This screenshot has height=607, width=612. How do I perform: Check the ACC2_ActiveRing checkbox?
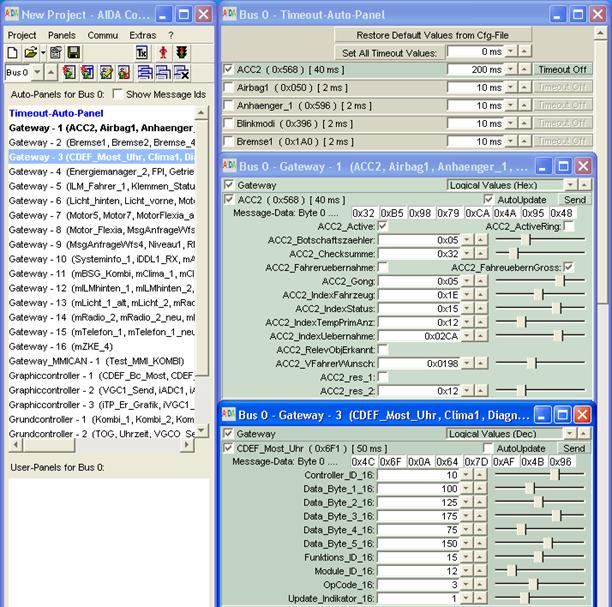[x=569, y=226]
